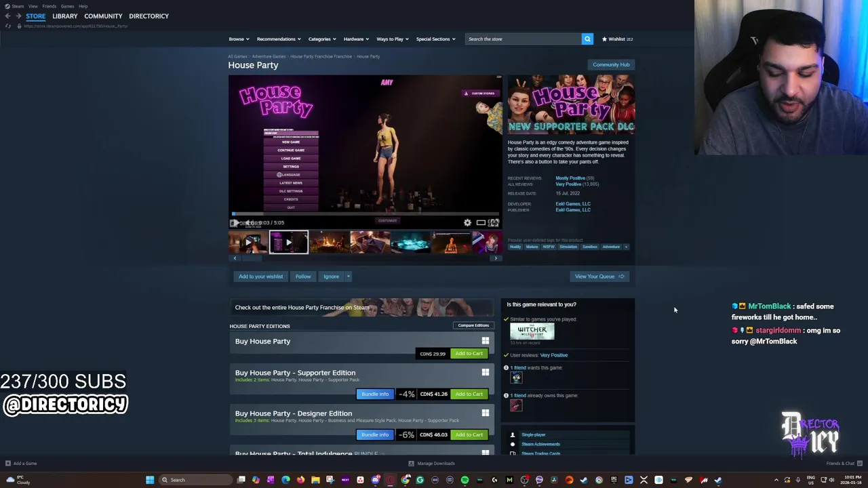Image resolution: width=868 pixels, height=488 pixels.
Task: Click the Sandbox tag
Action: point(590,247)
